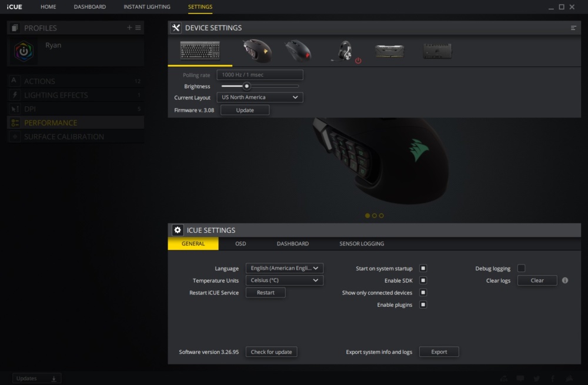
Task: Click the Corsair sails logo in bottom bar
Action: (x=570, y=379)
